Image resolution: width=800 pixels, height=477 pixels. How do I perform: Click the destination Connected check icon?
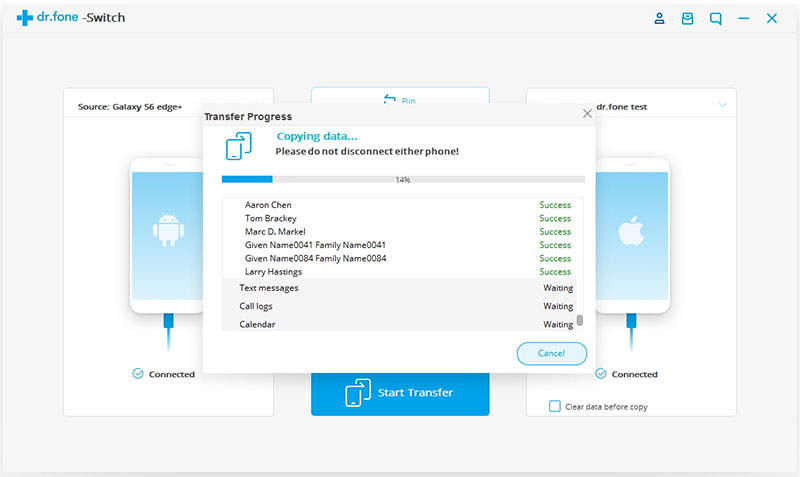click(x=601, y=373)
